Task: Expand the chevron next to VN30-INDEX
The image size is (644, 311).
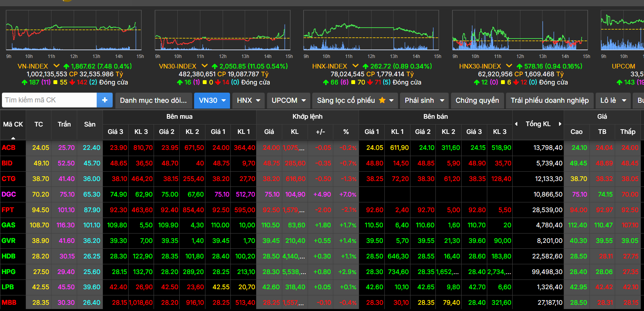Action: [205, 66]
